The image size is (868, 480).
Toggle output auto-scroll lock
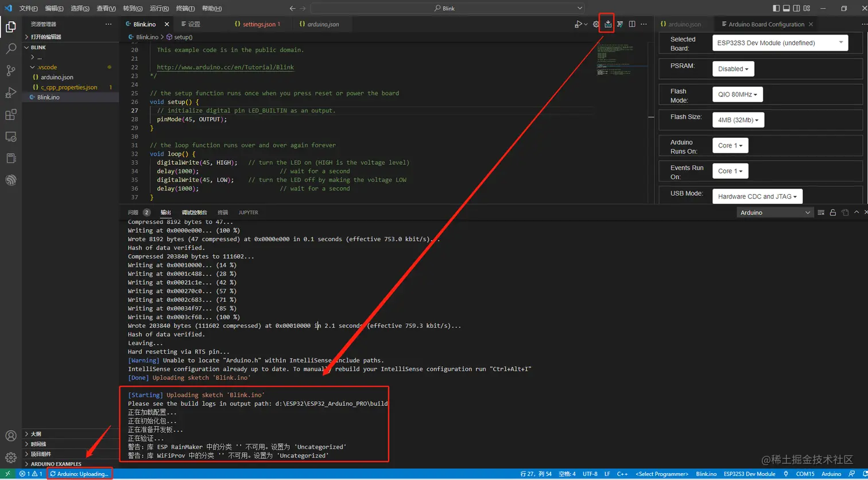(x=833, y=212)
